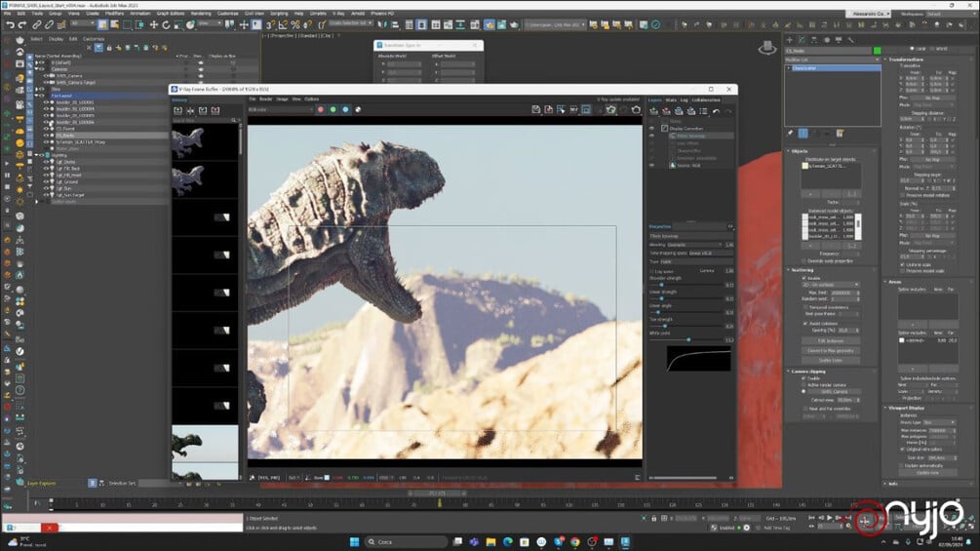
Task: Click the timeline current frame slider
Action: pyautogui.click(x=437, y=493)
